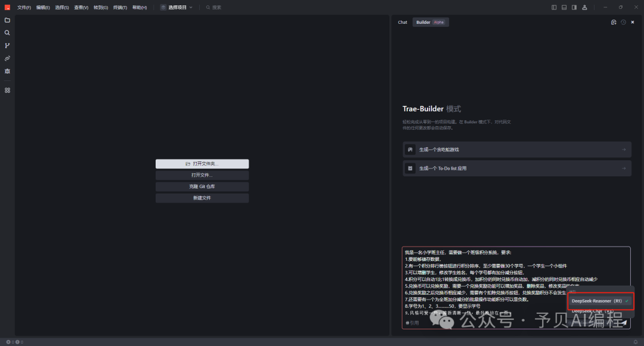Select the 生成一个贪吃蛇游戏 suggestion
644x346 pixels.
(517, 149)
